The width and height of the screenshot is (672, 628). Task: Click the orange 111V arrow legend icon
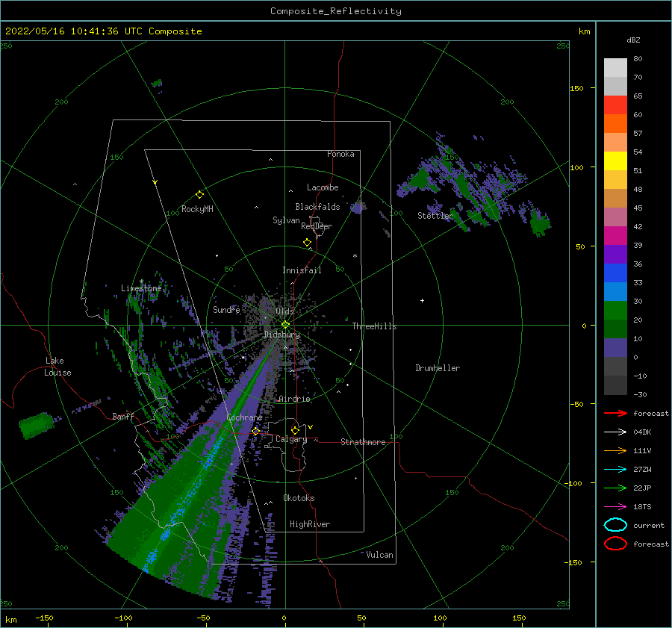click(x=615, y=450)
